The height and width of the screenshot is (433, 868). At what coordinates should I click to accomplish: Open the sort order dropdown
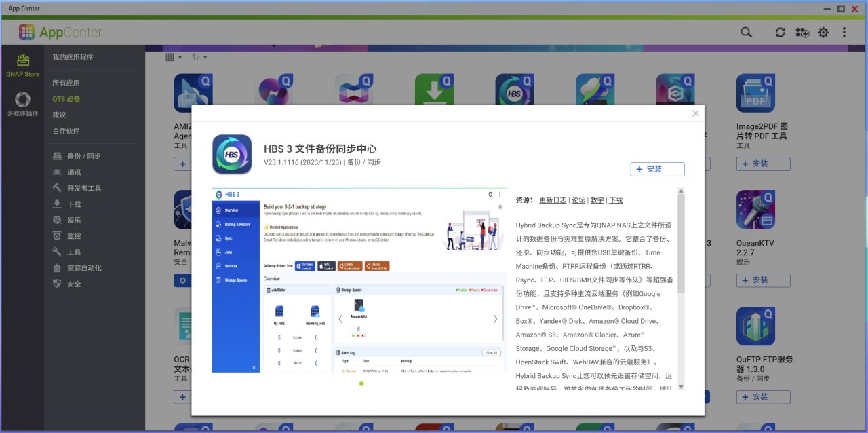[x=199, y=58]
